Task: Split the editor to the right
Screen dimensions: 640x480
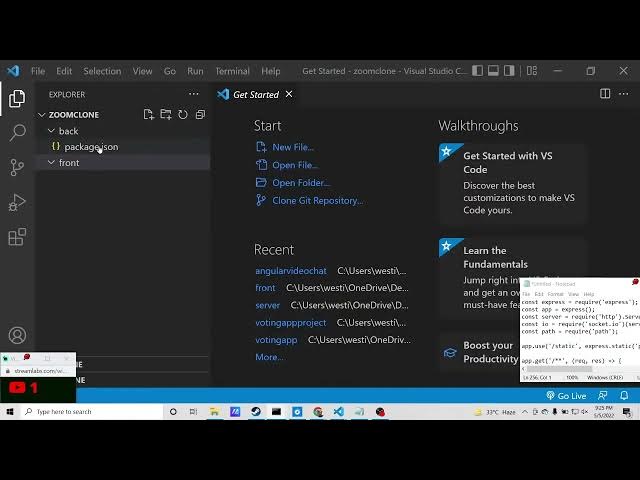Action: 605,94
